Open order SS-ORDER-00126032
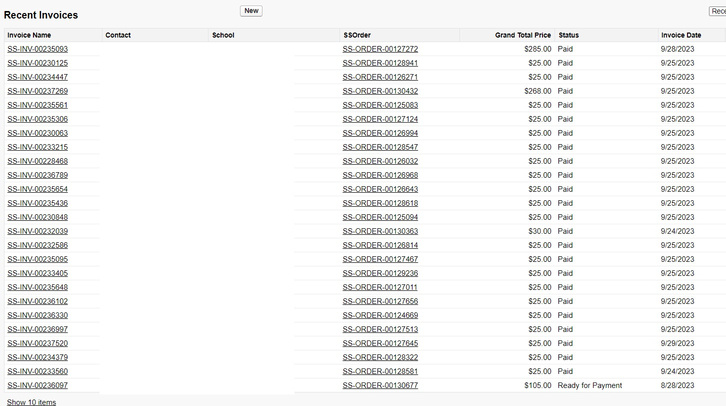This screenshot has width=726, height=406. [x=380, y=161]
